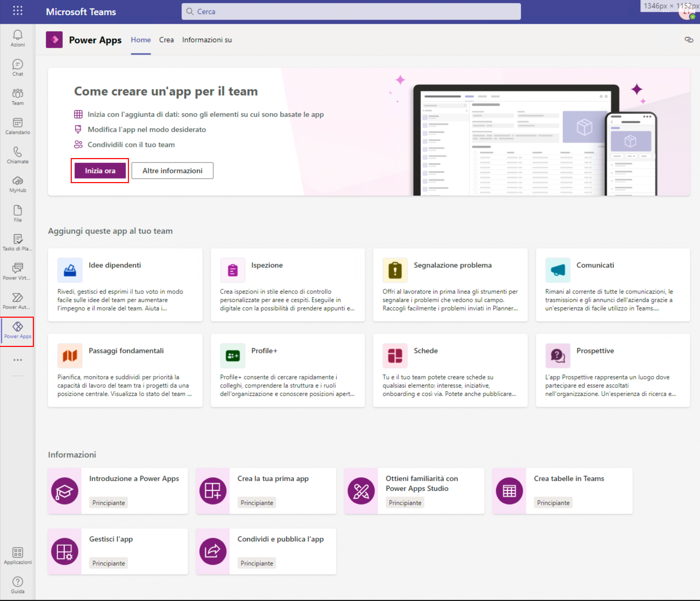
Task: Click the Inizia ora button
Action: click(100, 171)
